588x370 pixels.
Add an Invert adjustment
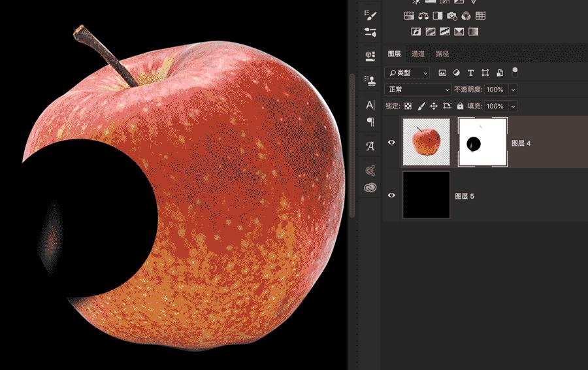(x=416, y=31)
